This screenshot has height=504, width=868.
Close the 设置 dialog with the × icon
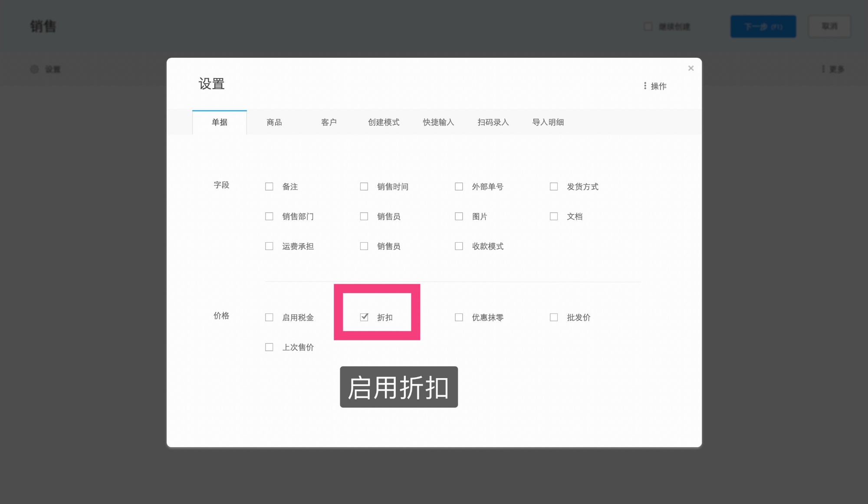tap(690, 68)
